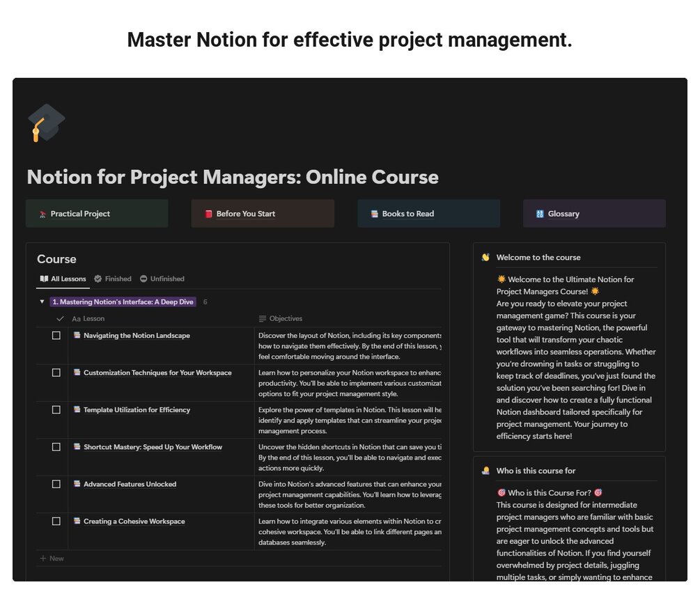
Task: Click the Practical Project button icon
Action: pos(43,214)
